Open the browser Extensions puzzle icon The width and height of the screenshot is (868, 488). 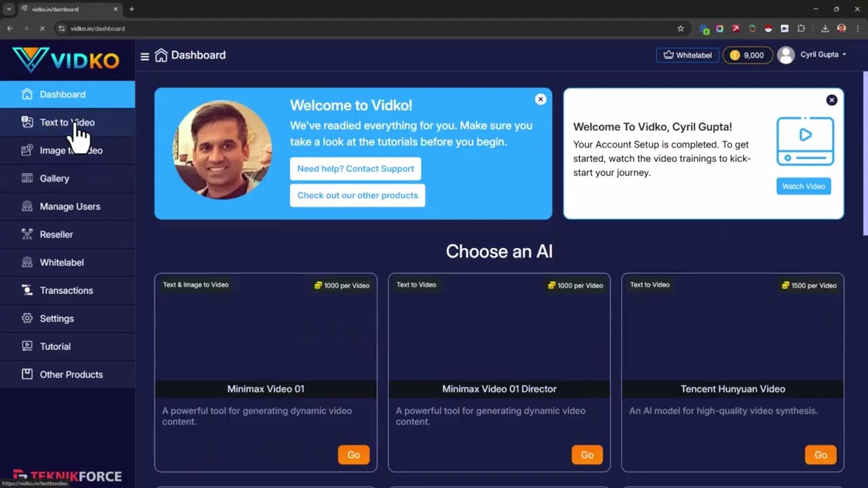(x=801, y=28)
